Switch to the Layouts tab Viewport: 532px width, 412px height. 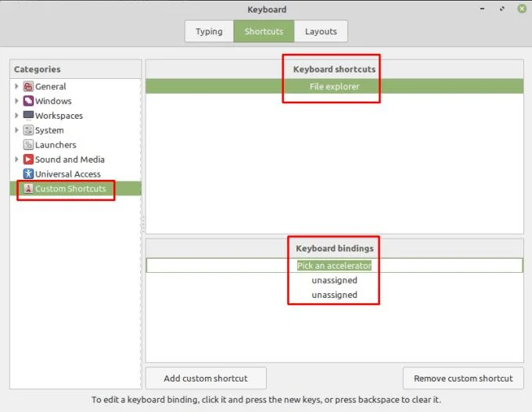pyautogui.click(x=321, y=31)
